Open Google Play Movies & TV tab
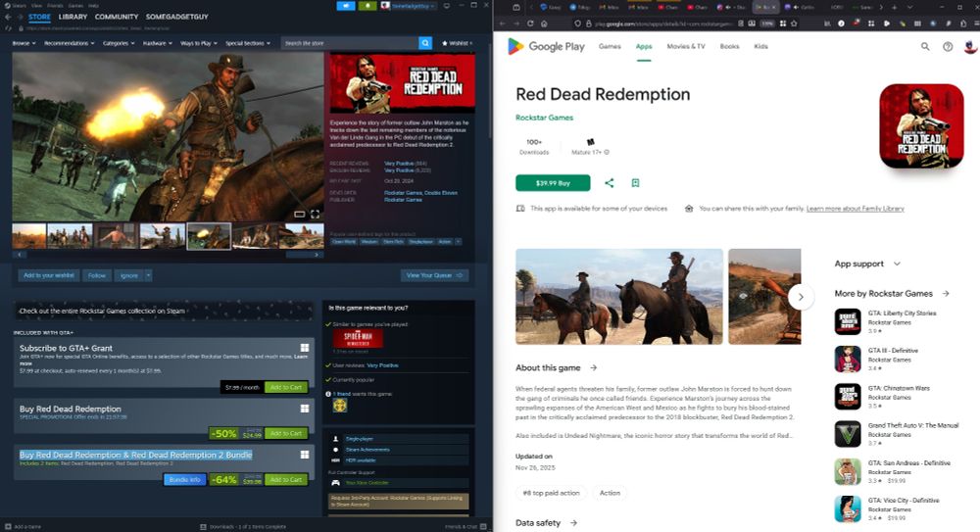Viewport: 980px width, 532px height. (686, 46)
